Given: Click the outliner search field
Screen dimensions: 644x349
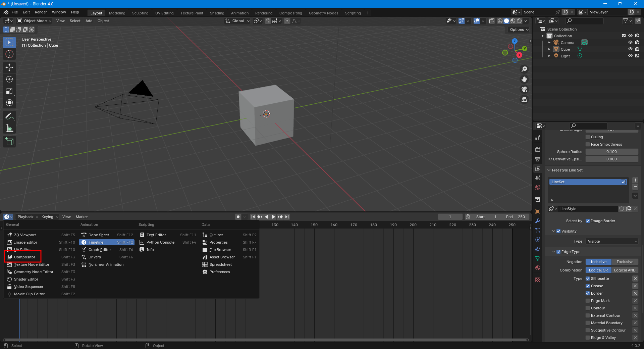Looking at the screenshot, I should [x=584, y=21].
